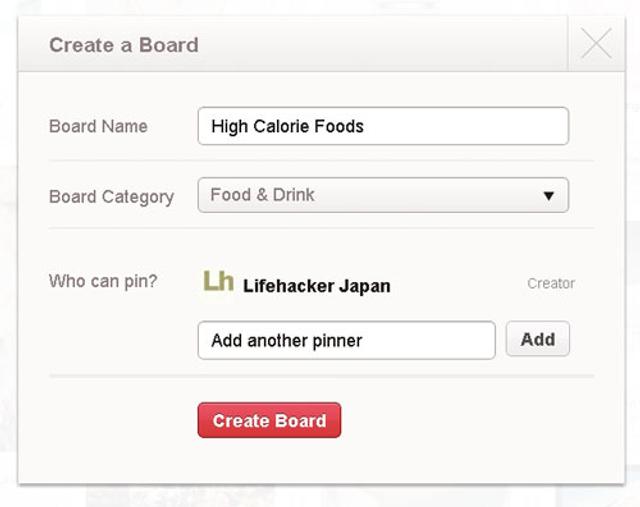Open the Food & Drink category selector
The height and width of the screenshot is (507, 640).
tap(382, 195)
